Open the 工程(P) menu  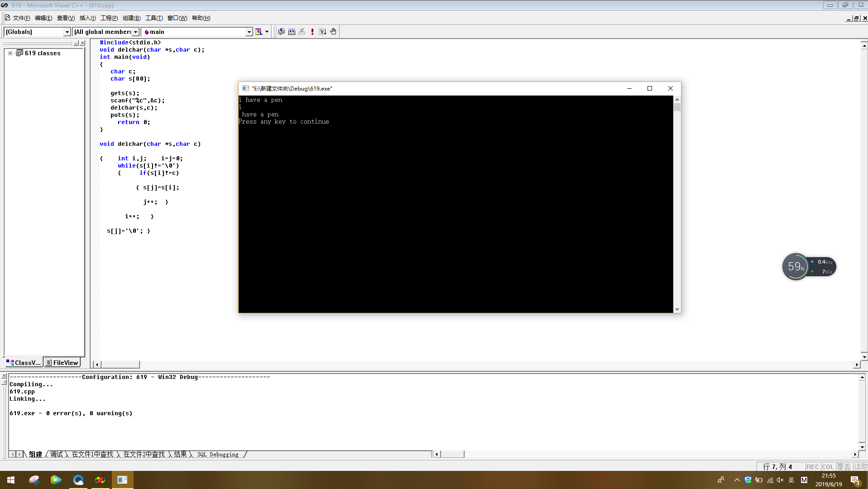tap(109, 18)
